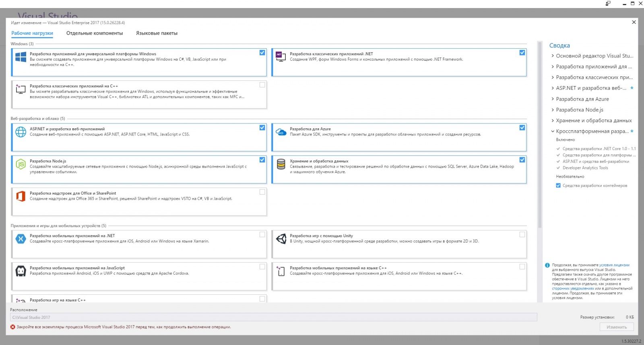Click 'Developer Analytics Tools' in the summary
Image resolution: width=644 pixels, height=345 pixels.
point(585,168)
